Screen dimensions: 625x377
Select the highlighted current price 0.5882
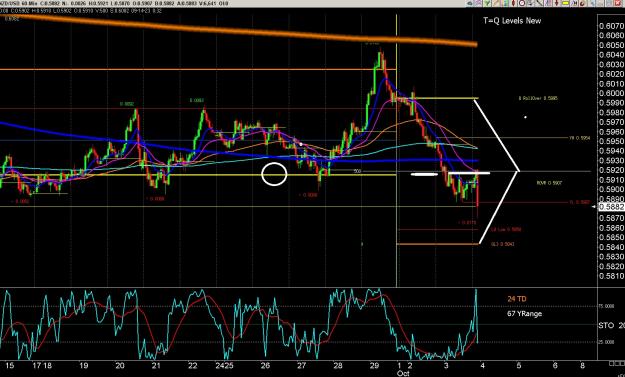[x=612, y=207]
